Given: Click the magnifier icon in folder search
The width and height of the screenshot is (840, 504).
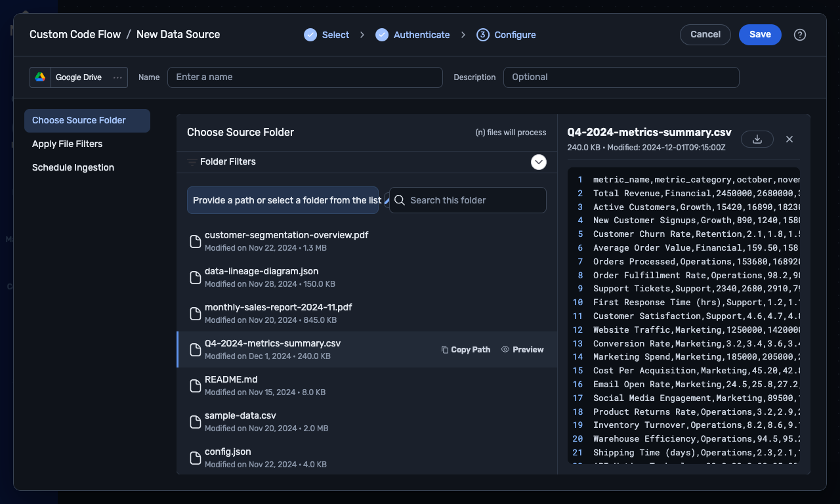Looking at the screenshot, I should click(400, 200).
